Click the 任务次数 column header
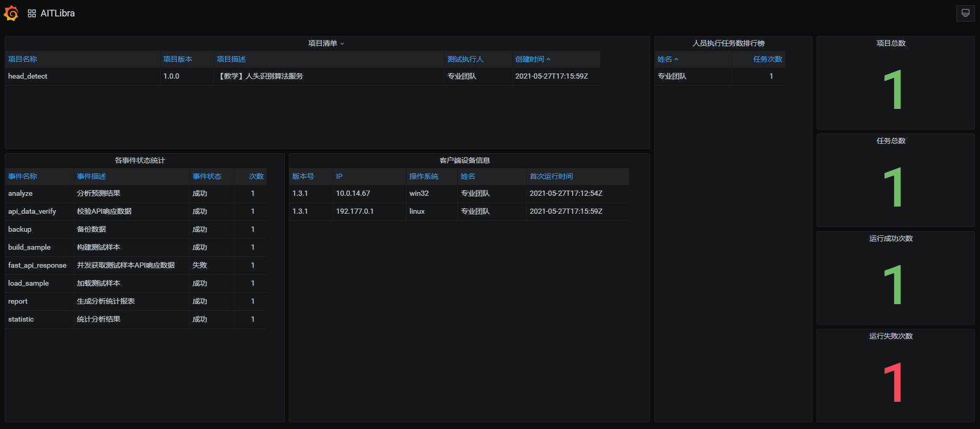 tap(767, 59)
